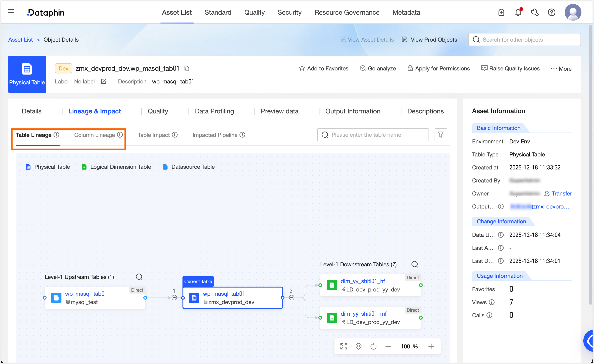Click the View Asset Details button
This screenshot has height=364, width=594.
coord(367,40)
